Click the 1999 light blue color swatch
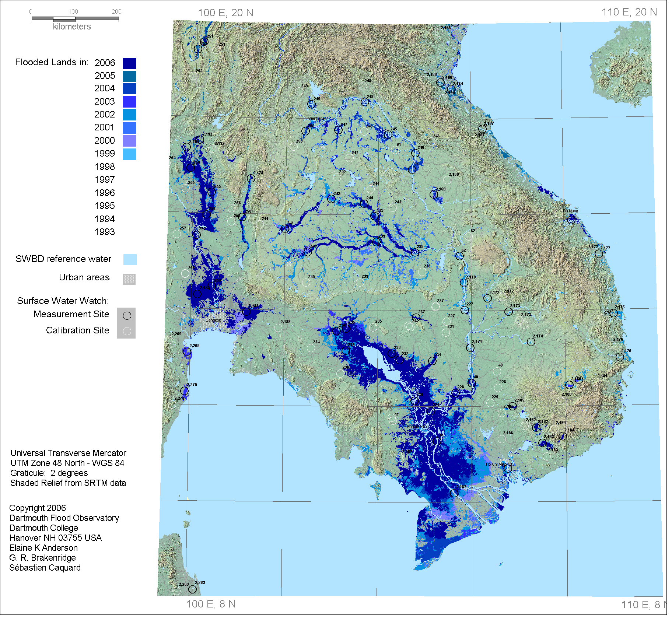Image resolution: width=672 pixels, height=620 pixels. click(129, 154)
